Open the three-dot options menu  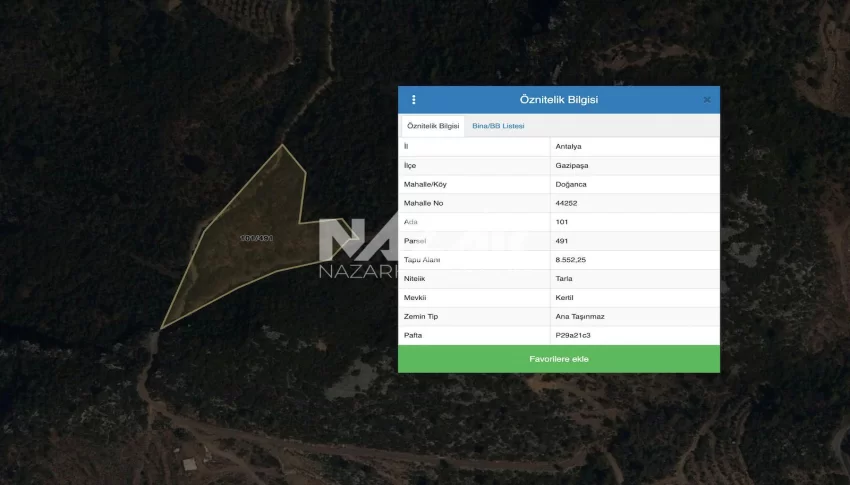[414, 100]
